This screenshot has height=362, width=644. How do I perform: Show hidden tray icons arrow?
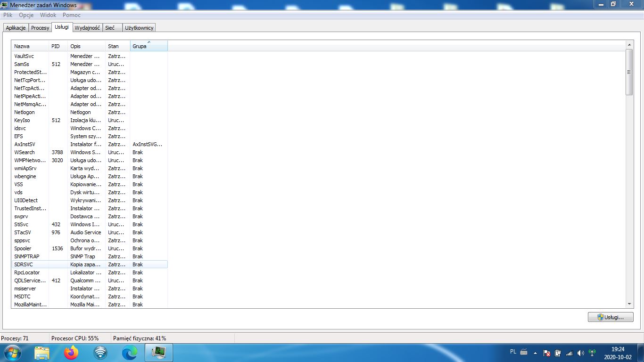pos(535,353)
